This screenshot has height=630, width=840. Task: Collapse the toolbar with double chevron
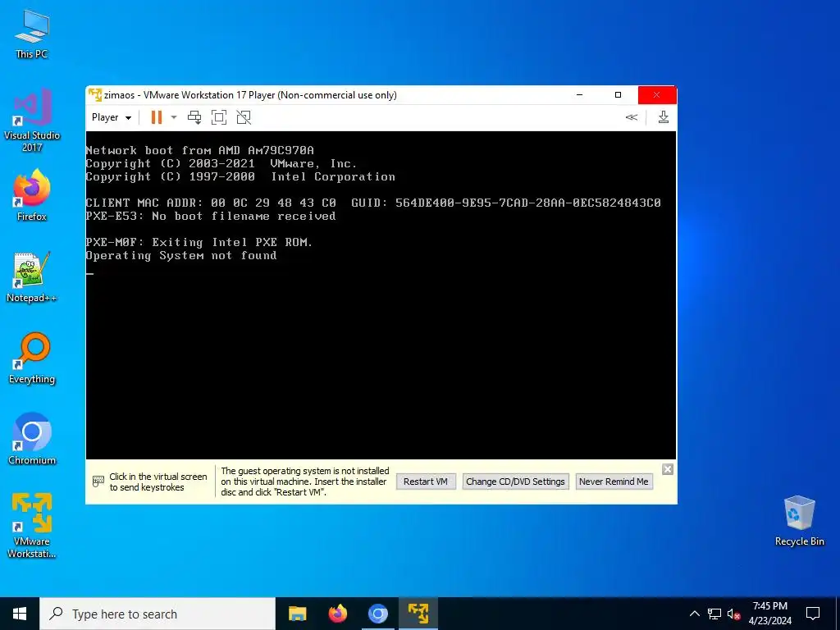632,117
